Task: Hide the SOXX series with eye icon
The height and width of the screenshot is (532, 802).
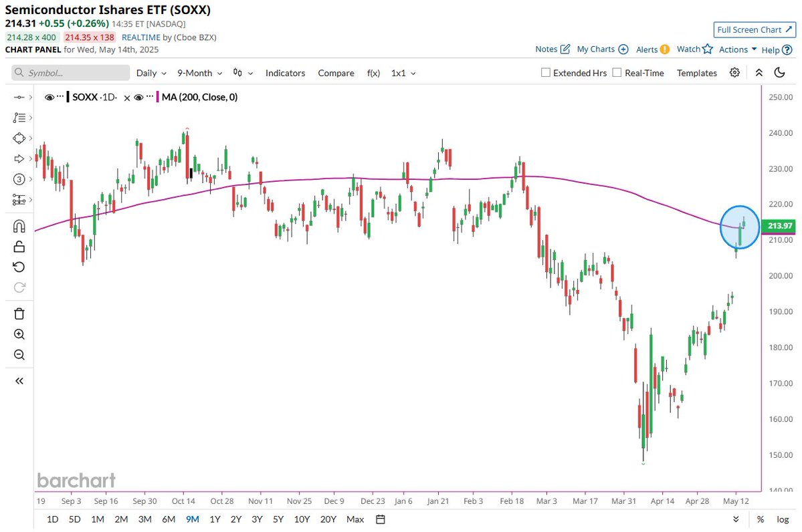Action: coord(49,97)
